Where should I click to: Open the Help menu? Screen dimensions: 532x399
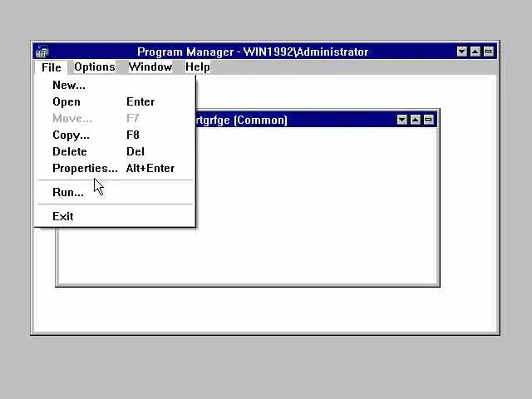[x=198, y=66]
